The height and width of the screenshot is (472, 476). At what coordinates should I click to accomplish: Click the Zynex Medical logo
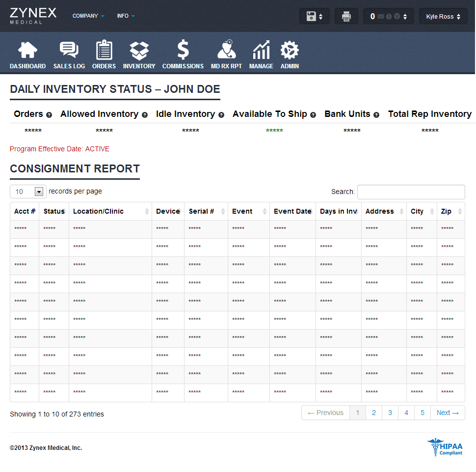pos(33,16)
